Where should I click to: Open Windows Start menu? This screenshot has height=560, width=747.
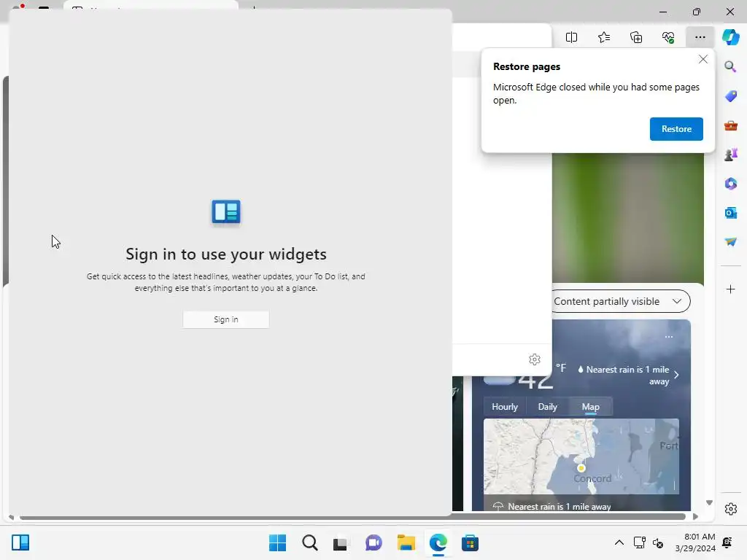tap(277, 542)
